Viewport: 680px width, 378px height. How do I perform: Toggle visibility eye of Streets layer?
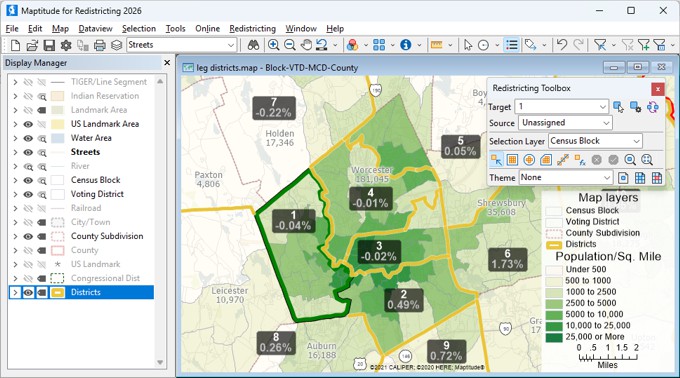[28, 152]
